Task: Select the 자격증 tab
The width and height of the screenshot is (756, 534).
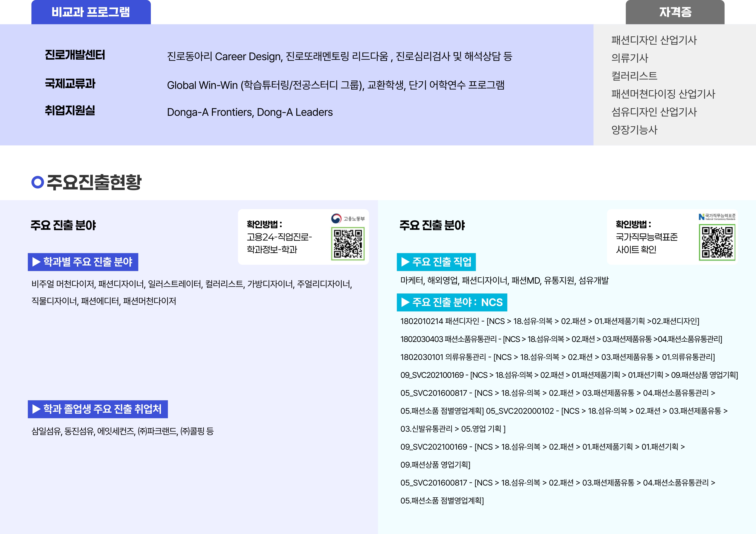Action: (x=675, y=12)
